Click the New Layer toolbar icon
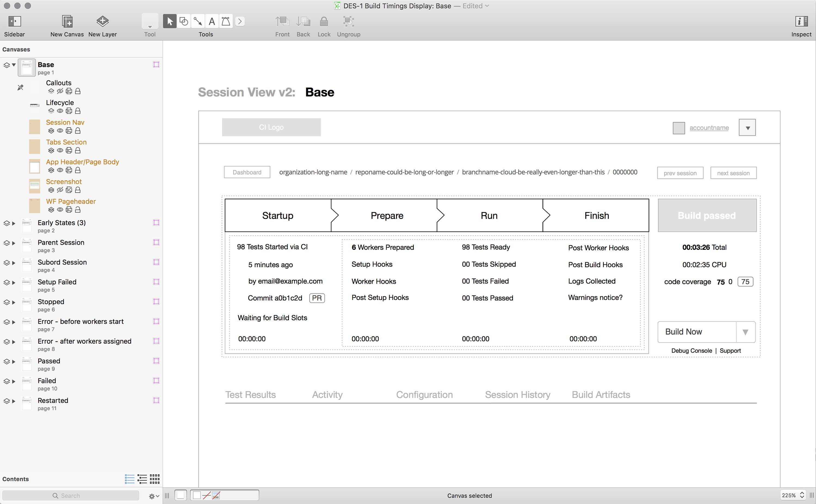 [x=102, y=21]
